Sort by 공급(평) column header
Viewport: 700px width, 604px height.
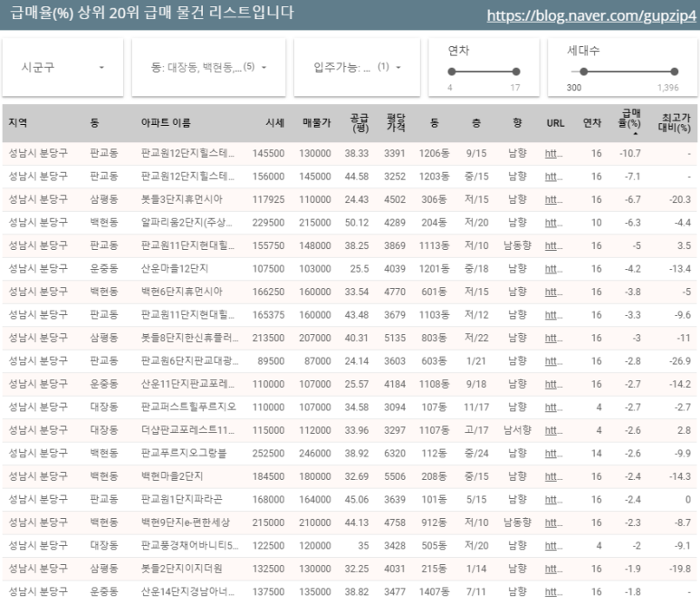tap(360, 123)
